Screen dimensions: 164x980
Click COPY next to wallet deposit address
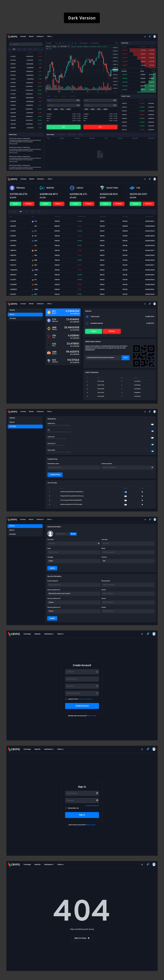(x=126, y=358)
